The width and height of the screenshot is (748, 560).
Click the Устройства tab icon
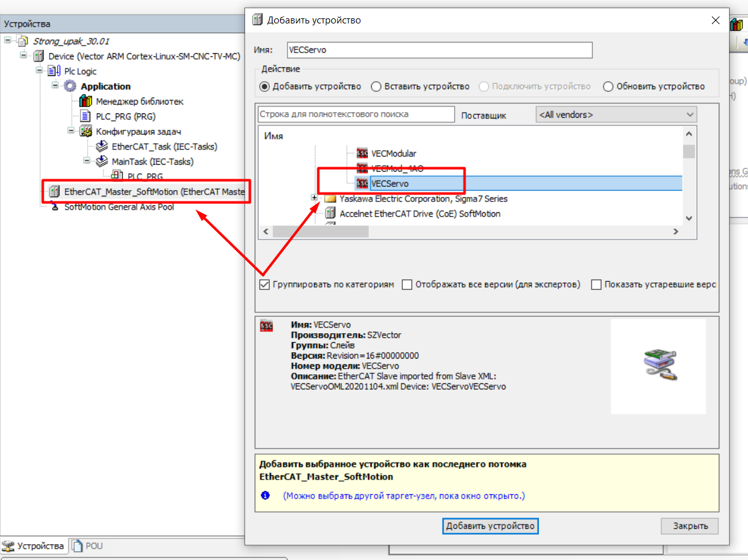pyautogui.click(x=8, y=545)
